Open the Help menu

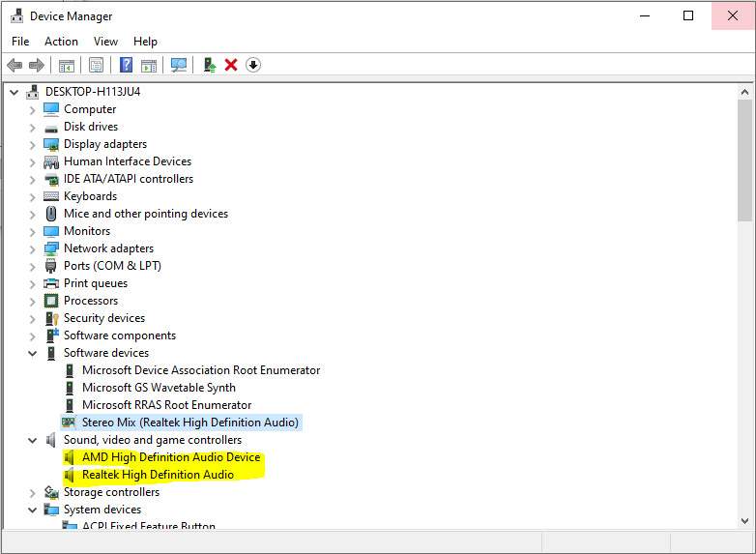coord(145,42)
